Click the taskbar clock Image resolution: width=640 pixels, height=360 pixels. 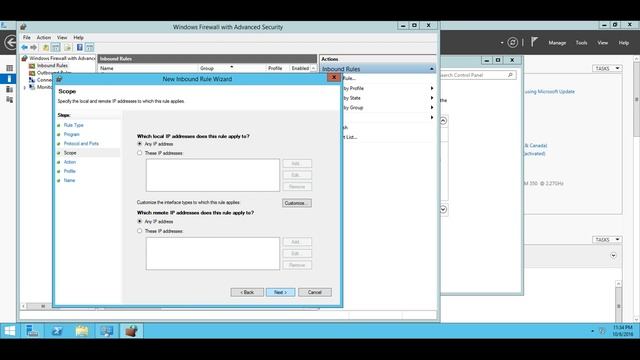[x=622, y=331]
